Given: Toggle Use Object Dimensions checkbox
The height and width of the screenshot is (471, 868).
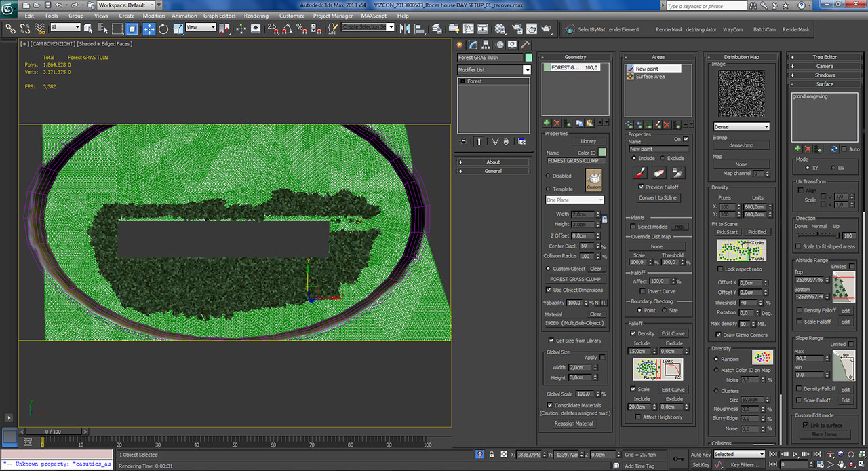Looking at the screenshot, I should tap(549, 290).
